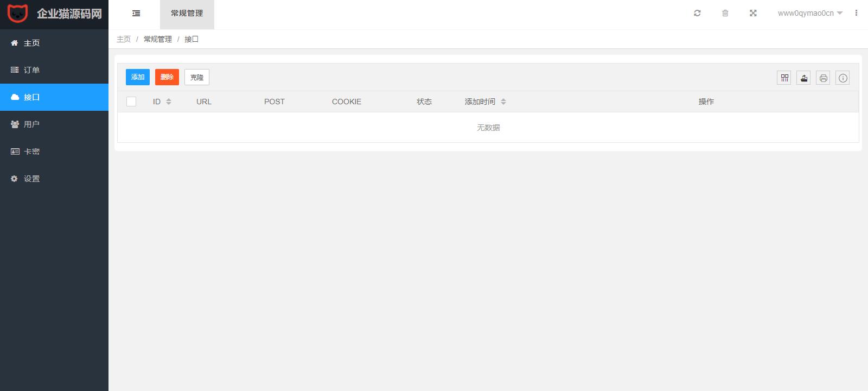Click the red 删除 button
This screenshot has width=868, height=391.
(167, 77)
